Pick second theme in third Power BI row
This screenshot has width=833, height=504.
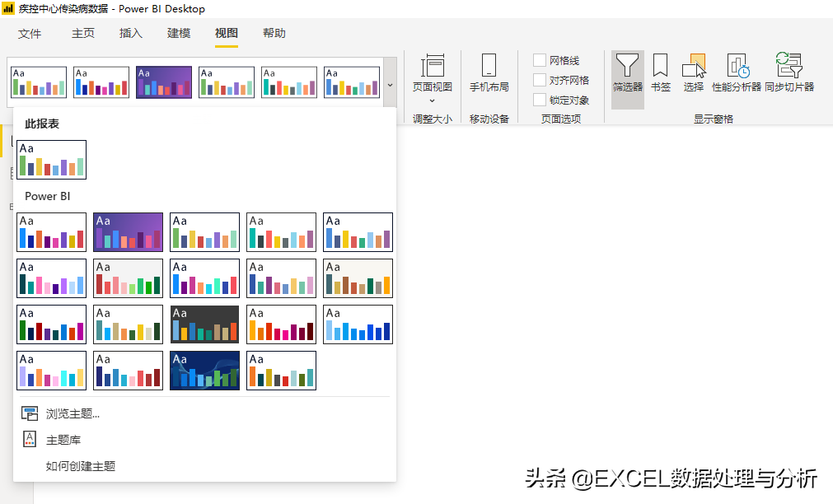pos(128,324)
